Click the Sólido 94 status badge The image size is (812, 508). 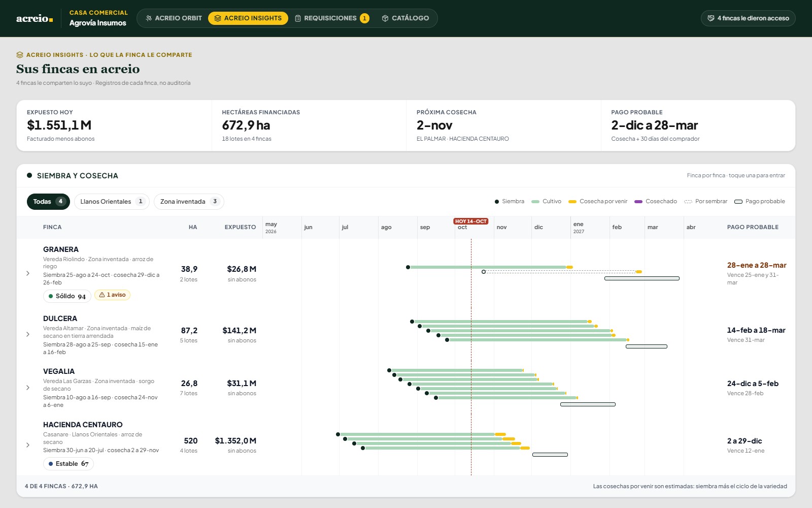point(67,296)
